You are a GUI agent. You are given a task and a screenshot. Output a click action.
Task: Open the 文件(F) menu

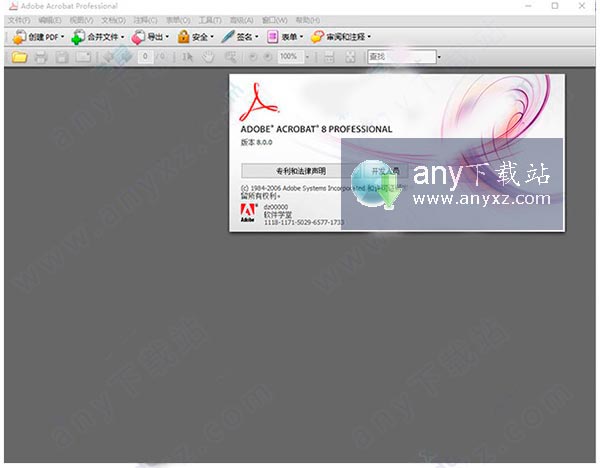point(19,20)
